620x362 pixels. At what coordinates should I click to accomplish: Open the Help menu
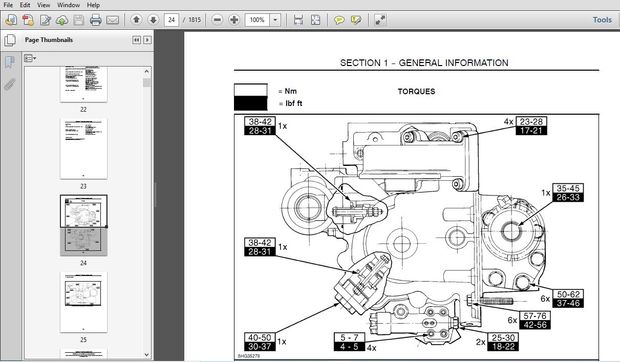[x=93, y=5]
